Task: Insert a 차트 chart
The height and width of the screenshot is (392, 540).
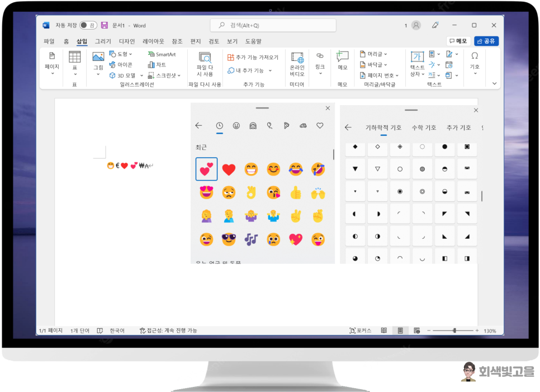Action: 157,64
